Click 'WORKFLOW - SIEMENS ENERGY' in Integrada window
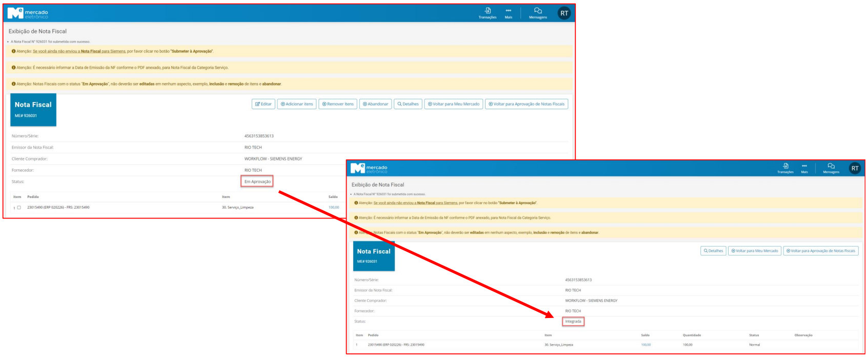868x357 pixels. tap(591, 301)
